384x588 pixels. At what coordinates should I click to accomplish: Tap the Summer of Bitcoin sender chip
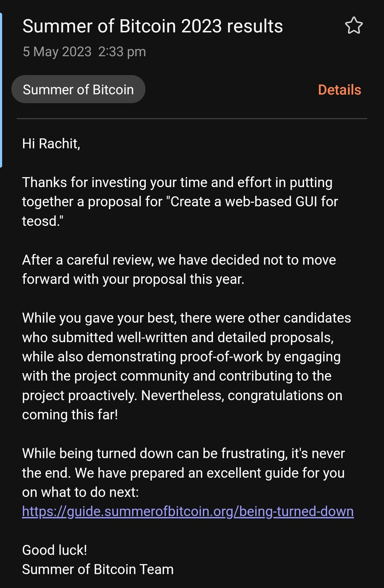click(x=78, y=90)
